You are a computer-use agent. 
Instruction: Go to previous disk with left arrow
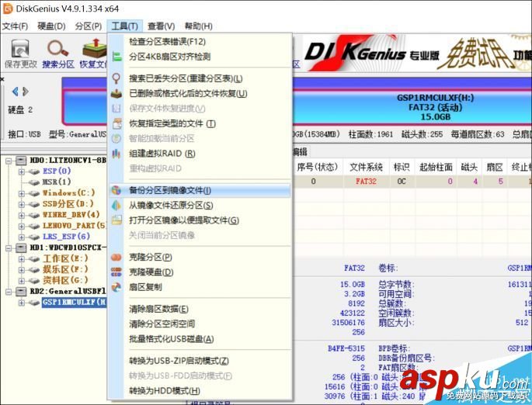tap(15, 92)
